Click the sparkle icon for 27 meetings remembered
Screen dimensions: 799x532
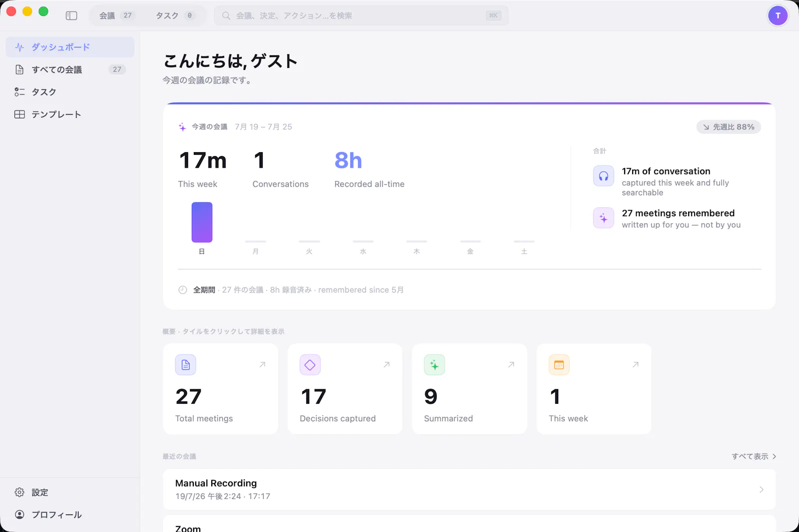[x=603, y=218]
